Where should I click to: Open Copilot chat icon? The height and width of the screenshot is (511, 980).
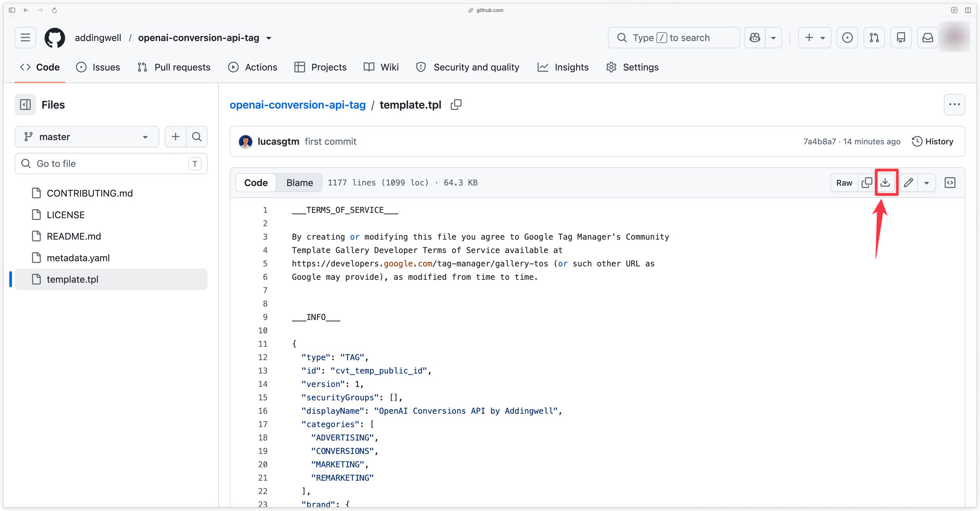[755, 38]
